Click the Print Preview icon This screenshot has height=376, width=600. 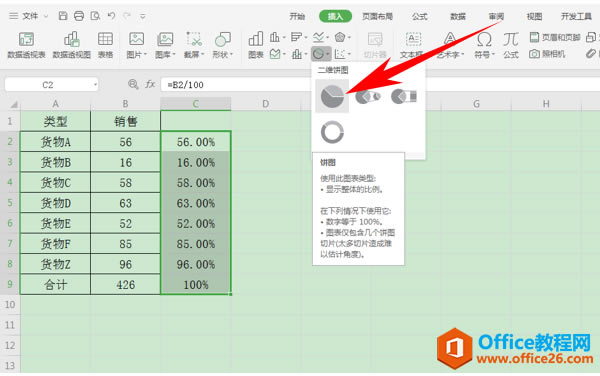coord(95,16)
